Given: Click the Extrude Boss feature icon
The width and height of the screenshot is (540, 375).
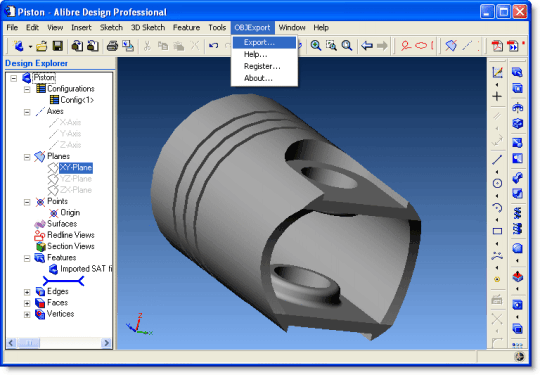Looking at the screenshot, I should point(517,72).
